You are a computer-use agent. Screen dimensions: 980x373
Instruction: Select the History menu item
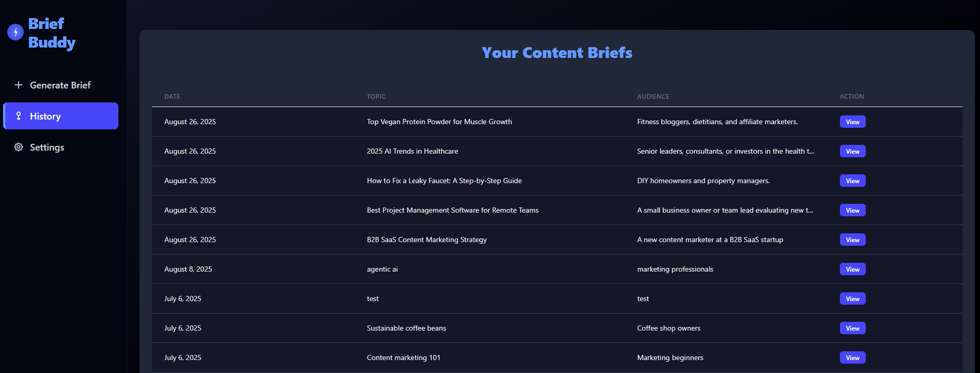tap(61, 116)
